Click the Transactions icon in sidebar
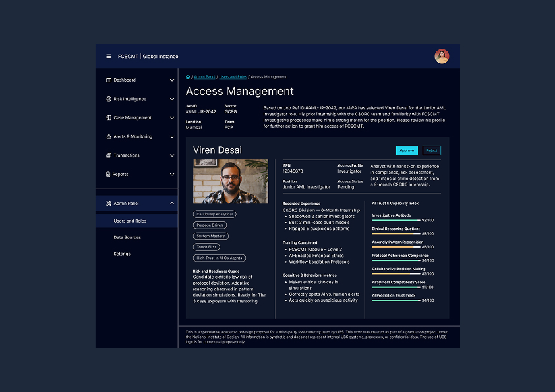This screenshot has width=555, height=392. [x=109, y=155]
